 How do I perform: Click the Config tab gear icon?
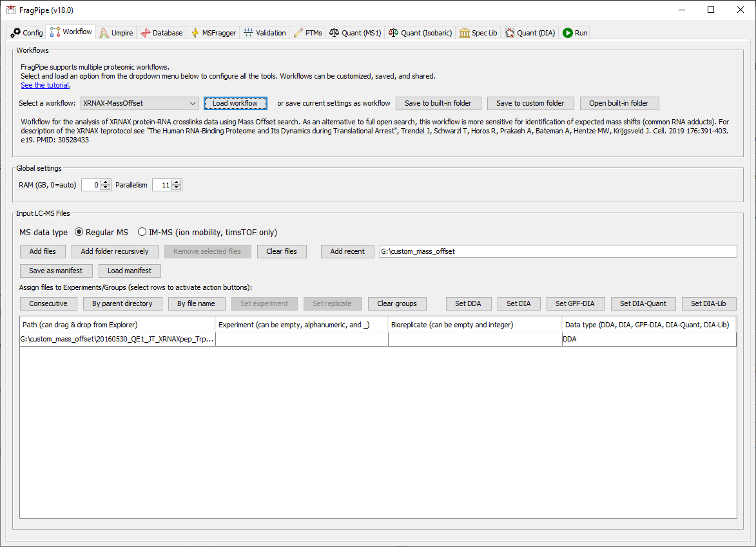click(x=15, y=33)
